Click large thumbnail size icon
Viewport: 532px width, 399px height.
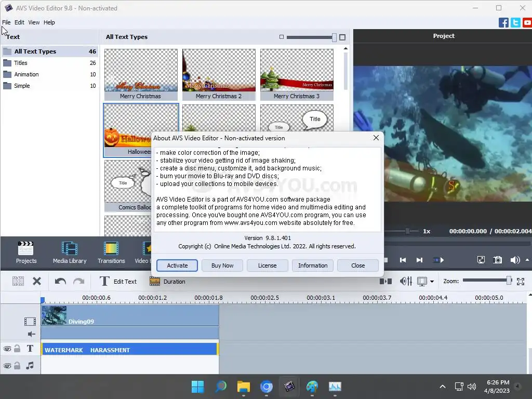point(342,37)
